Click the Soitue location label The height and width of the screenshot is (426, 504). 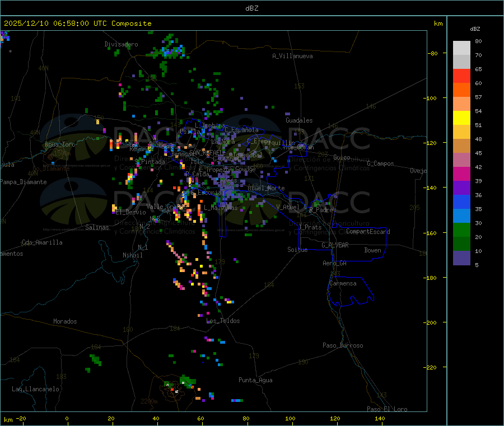coord(297,250)
